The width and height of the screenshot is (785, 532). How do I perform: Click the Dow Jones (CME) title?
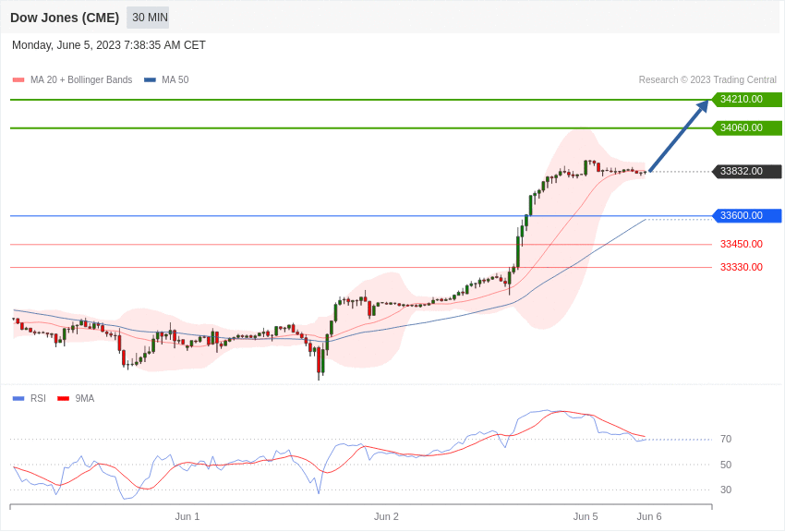[65, 18]
